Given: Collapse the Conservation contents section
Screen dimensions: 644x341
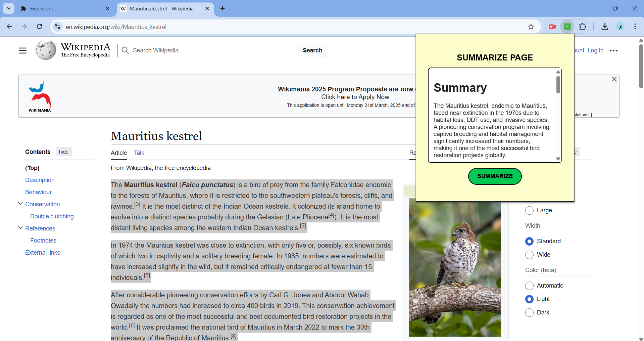Looking at the screenshot, I should 20,204.
